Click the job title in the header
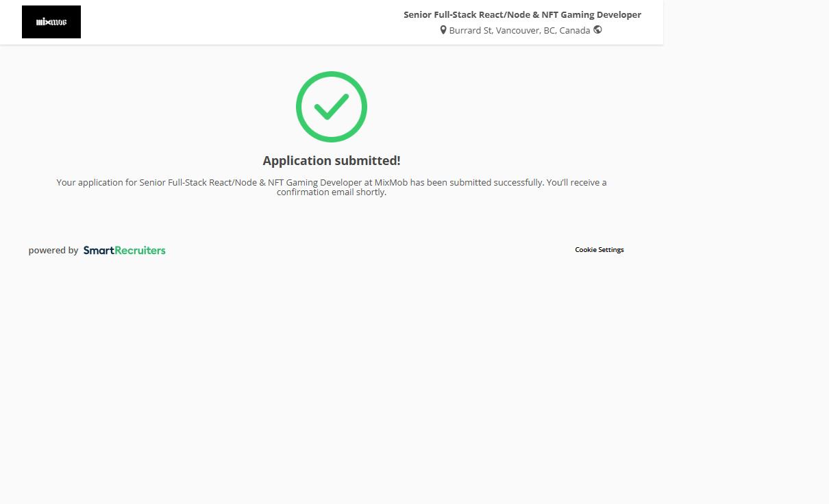The height and width of the screenshot is (504, 829). [522, 14]
